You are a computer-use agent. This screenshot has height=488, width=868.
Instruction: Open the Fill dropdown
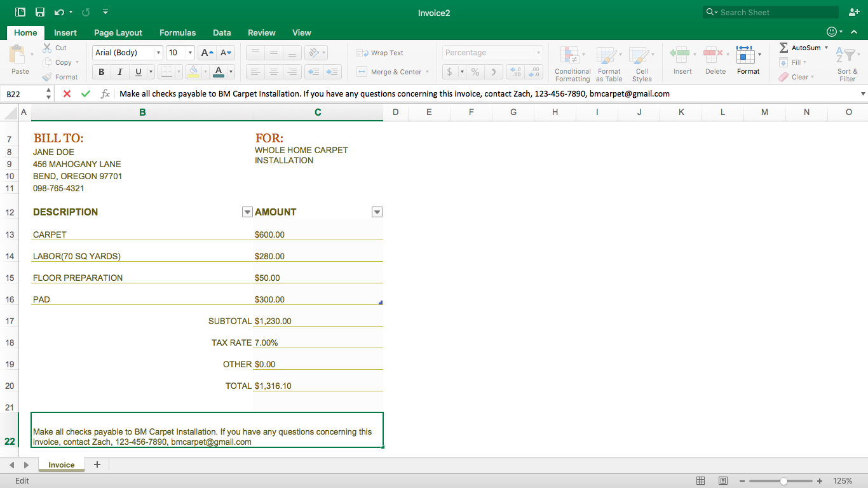tap(793, 62)
